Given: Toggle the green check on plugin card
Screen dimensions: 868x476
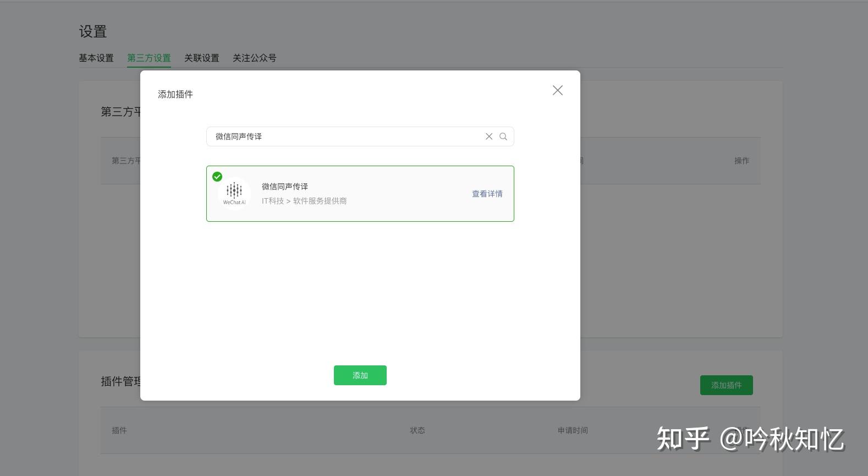Looking at the screenshot, I should 217,177.
